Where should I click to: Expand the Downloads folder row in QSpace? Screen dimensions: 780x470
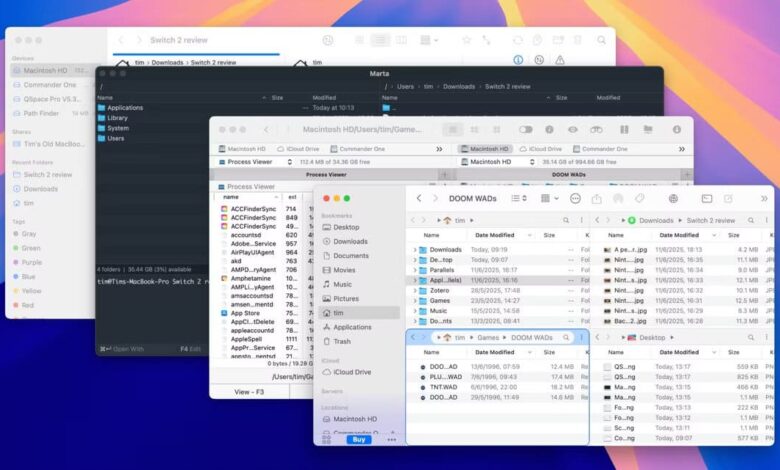pos(414,250)
